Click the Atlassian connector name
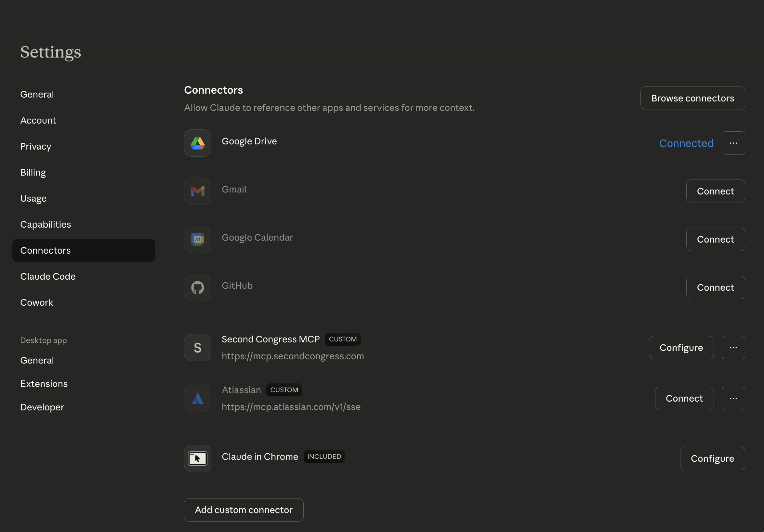764x532 pixels. click(x=241, y=390)
